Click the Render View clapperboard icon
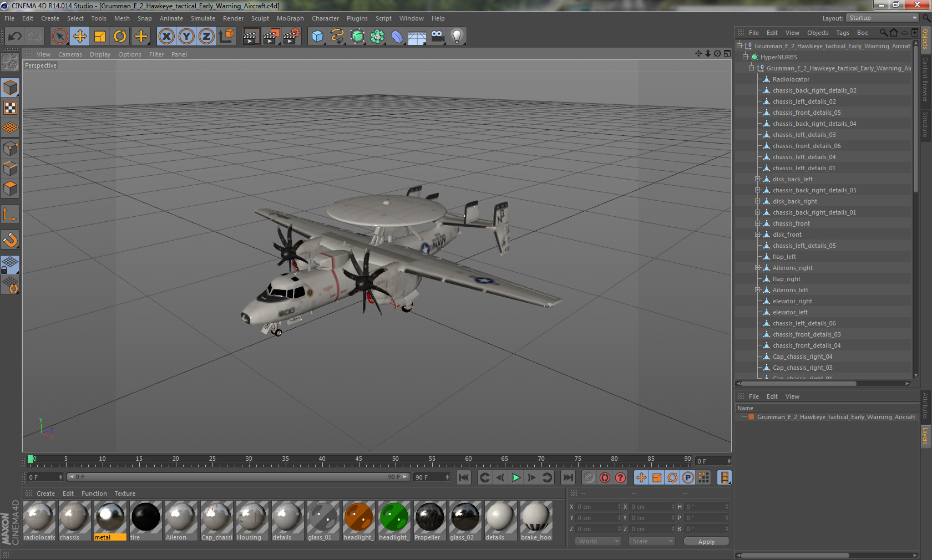 click(x=251, y=37)
